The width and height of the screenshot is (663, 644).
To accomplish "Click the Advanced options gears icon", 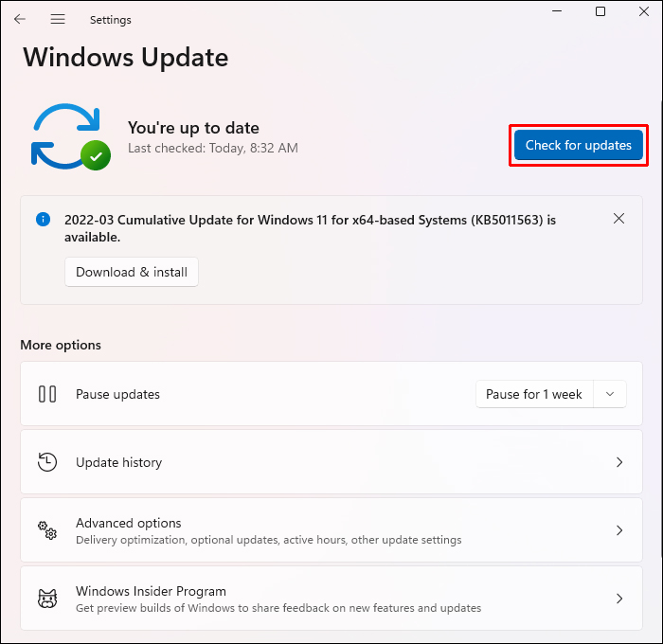I will click(x=47, y=529).
